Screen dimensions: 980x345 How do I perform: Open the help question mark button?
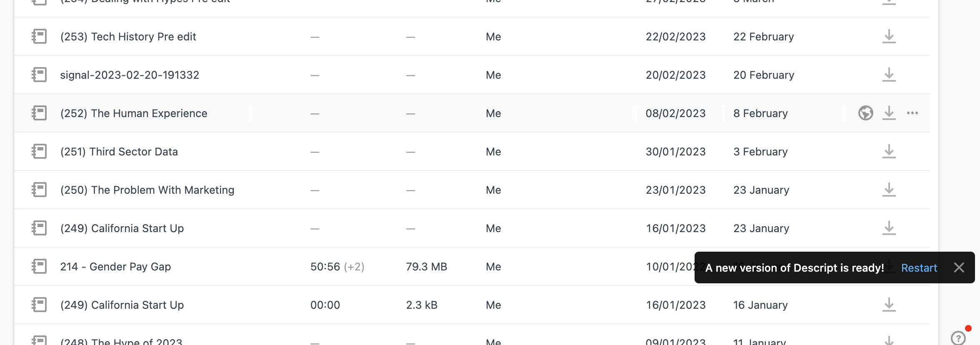(958, 337)
